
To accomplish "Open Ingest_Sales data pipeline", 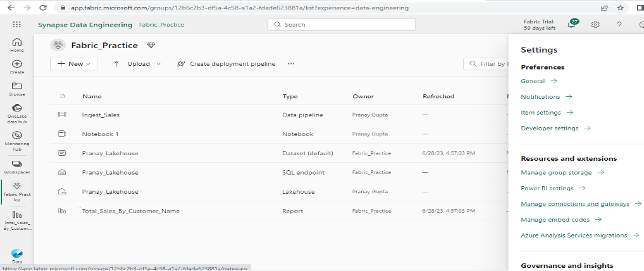I will [x=101, y=115].
